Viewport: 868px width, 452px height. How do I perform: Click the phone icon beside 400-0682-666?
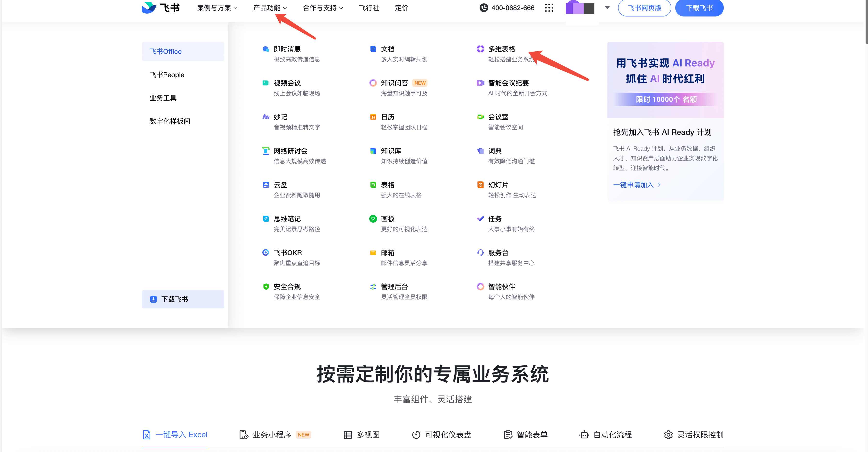tap(484, 8)
